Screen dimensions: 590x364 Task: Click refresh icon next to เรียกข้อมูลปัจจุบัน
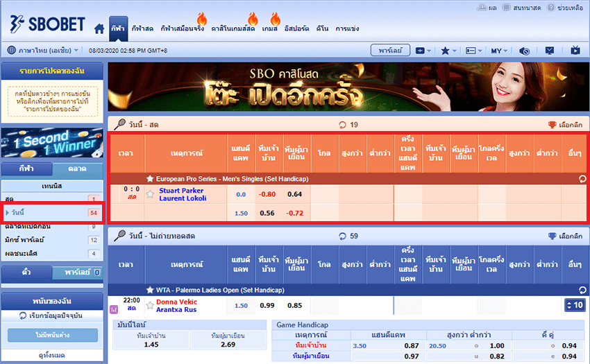pos(23,315)
